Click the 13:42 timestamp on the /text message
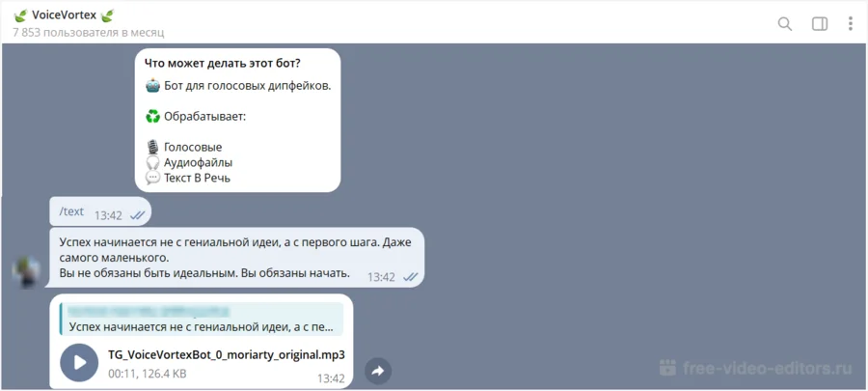This screenshot has height=391, width=868. [x=108, y=216]
